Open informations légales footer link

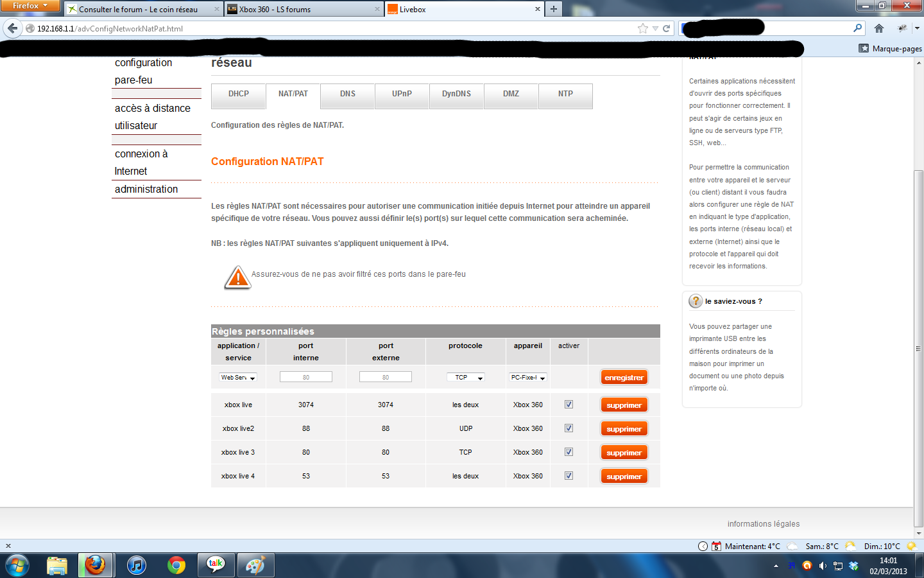point(764,524)
